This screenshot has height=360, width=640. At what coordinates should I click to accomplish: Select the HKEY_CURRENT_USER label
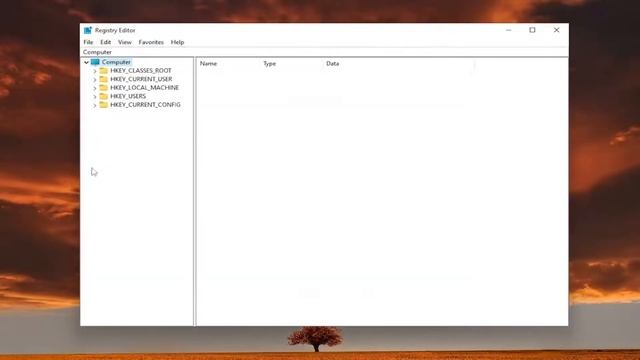coord(141,79)
